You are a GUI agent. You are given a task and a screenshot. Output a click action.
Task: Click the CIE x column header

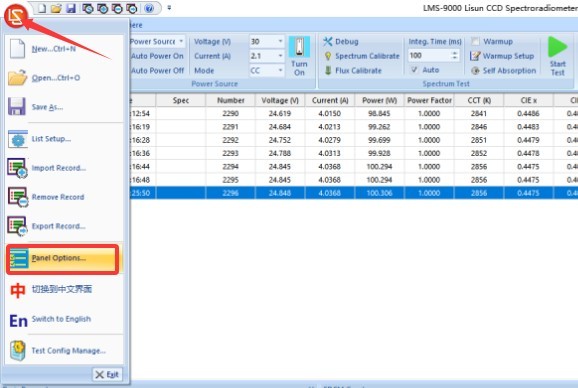(528, 100)
